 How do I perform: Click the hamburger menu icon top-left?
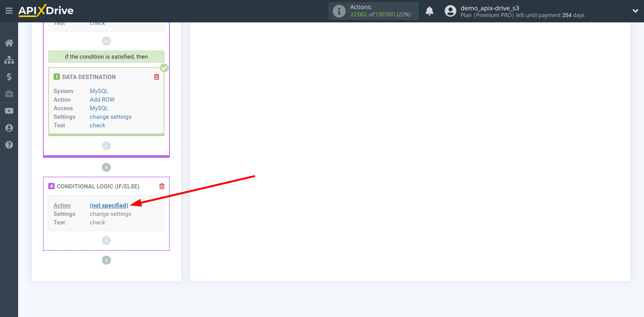pos(9,11)
